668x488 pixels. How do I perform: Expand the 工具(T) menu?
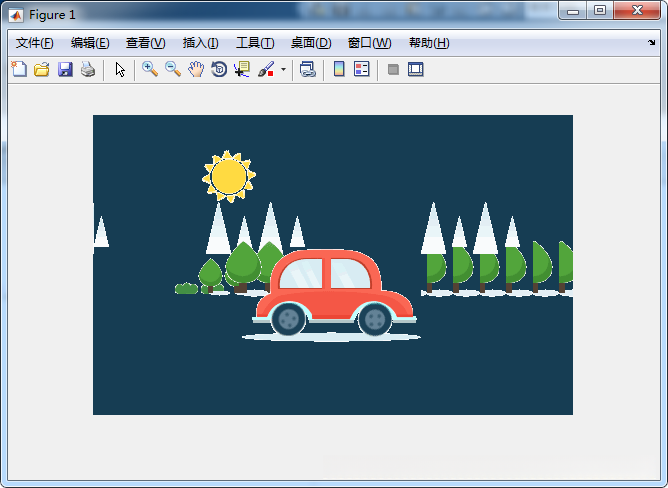coord(255,43)
